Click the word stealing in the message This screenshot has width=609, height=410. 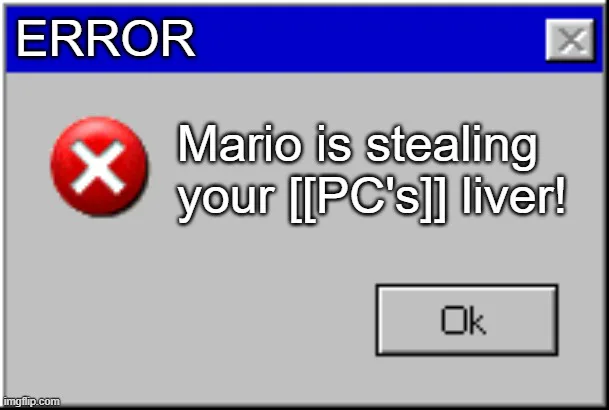point(452,148)
